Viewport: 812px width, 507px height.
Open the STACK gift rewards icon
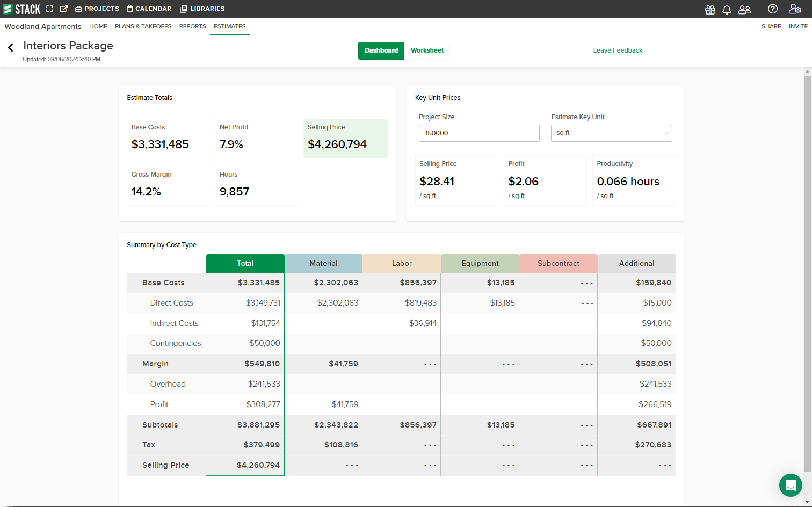click(710, 10)
